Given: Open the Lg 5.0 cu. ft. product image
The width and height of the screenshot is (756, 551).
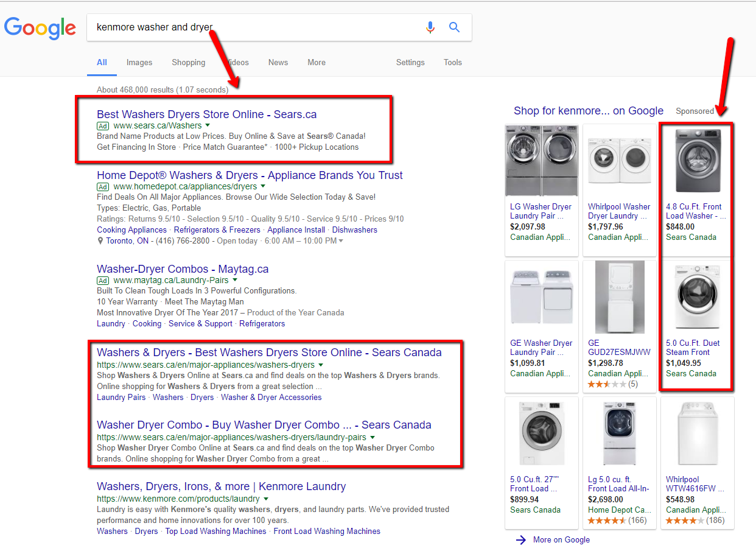Looking at the screenshot, I should click(620, 433).
